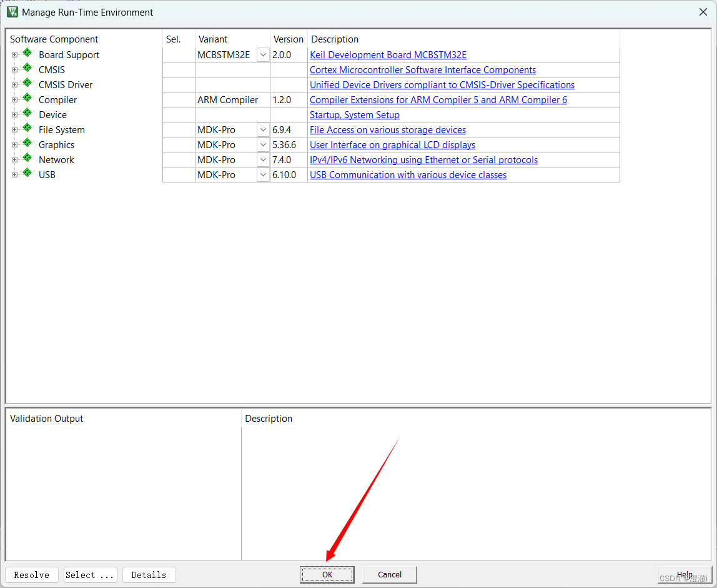Click the Cancel button
The width and height of the screenshot is (717, 588).
click(390, 575)
